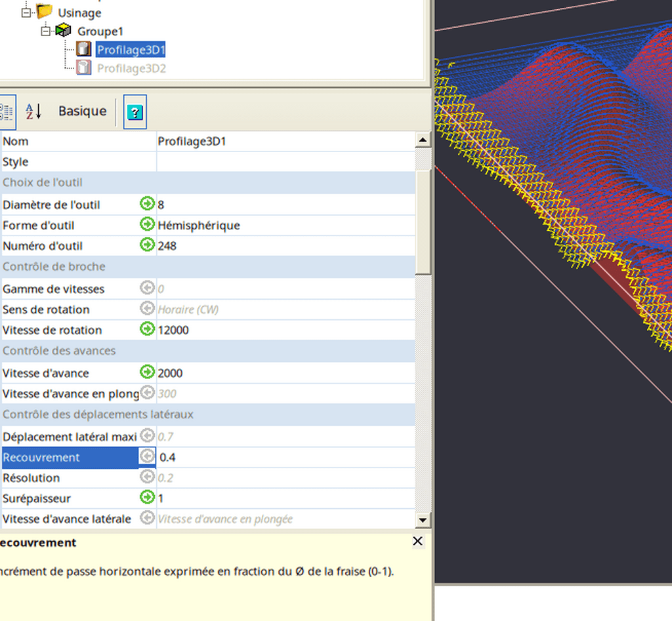Screen dimensions: 672x621
Task: Toggle gray default arrow beside Recouvrement
Action: pyautogui.click(x=147, y=456)
